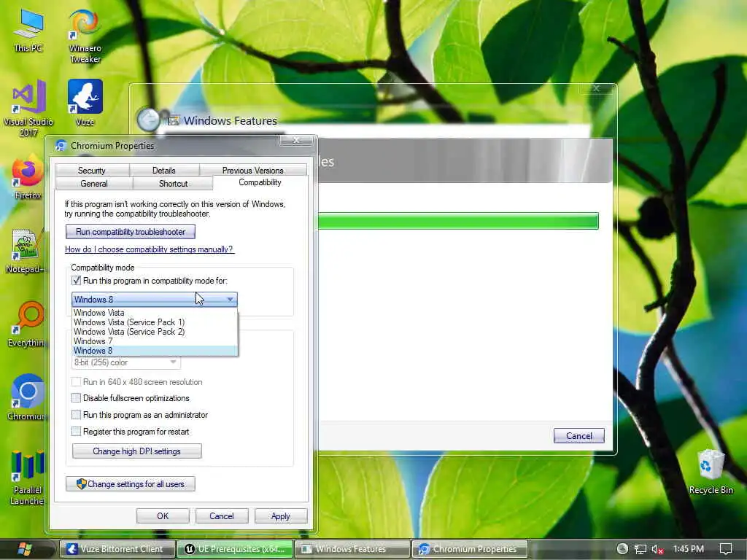Choose Windows Vista (Service Pack 1)
Screen dimensions: 747x560
point(155,322)
